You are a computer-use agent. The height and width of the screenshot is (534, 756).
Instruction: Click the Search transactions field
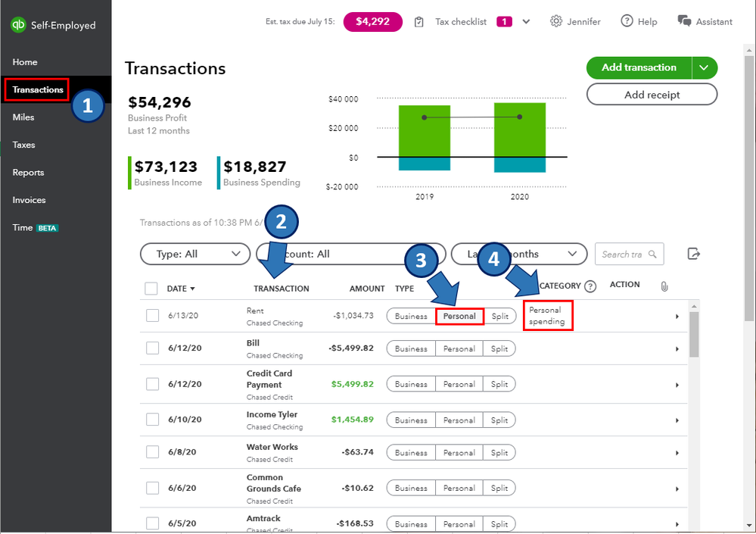(622, 255)
